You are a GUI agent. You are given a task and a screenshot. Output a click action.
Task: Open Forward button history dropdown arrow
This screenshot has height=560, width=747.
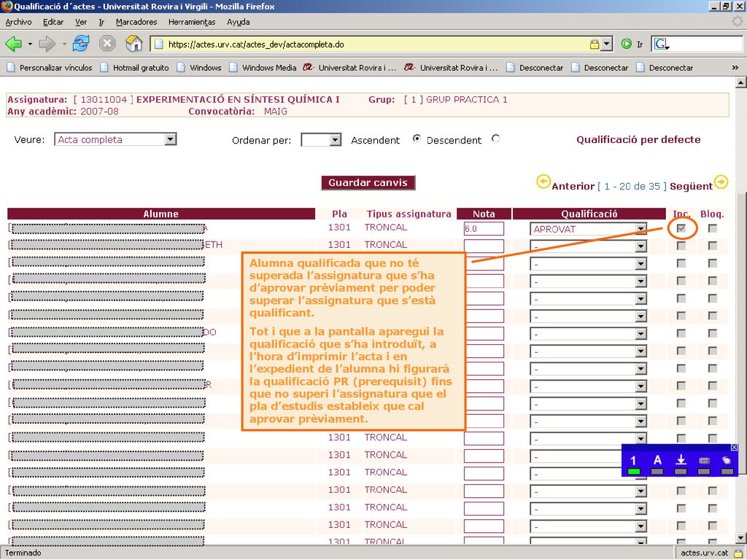tap(64, 44)
